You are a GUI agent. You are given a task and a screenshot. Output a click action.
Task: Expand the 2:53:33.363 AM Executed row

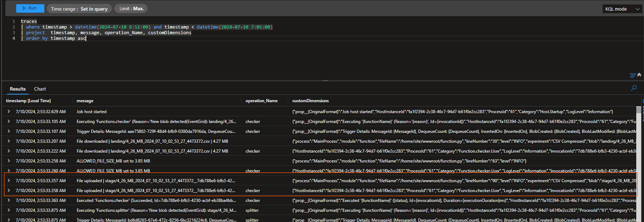(x=9, y=200)
